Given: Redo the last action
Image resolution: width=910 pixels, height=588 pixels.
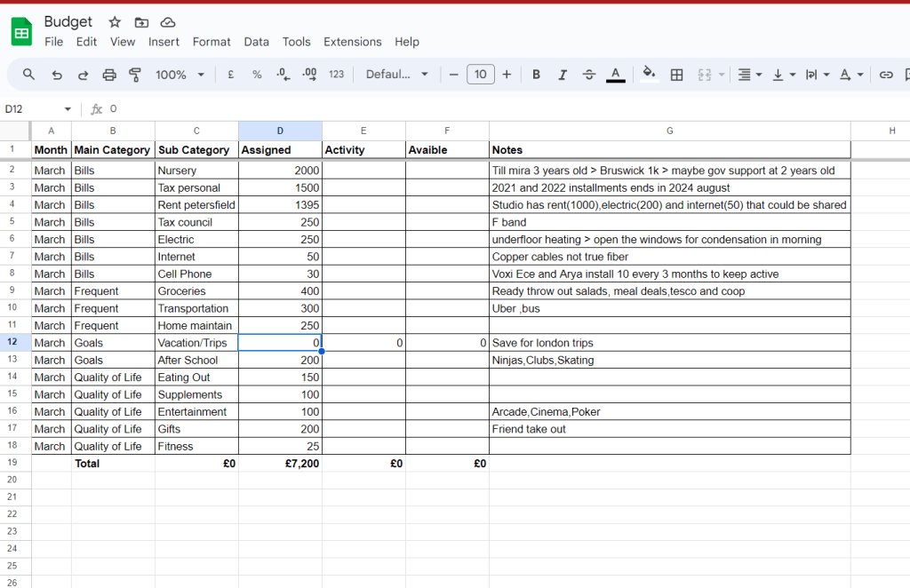Looking at the screenshot, I should click(x=83, y=75).
